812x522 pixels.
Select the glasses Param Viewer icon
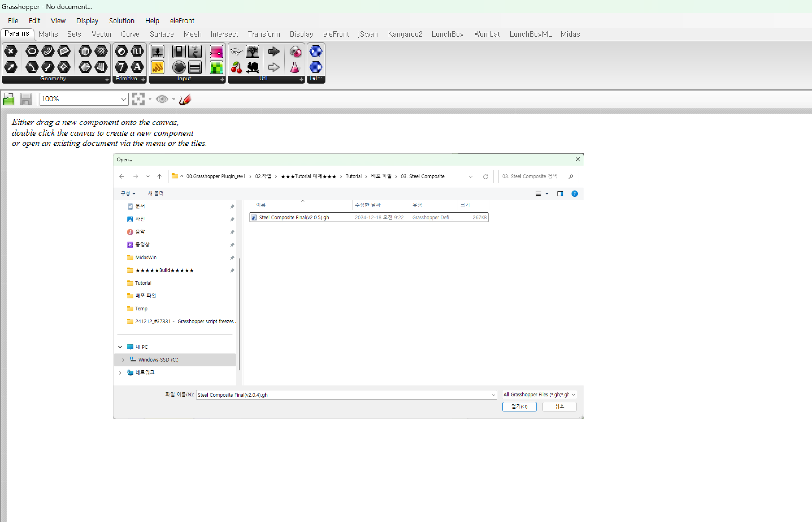(x=236, y=51)
